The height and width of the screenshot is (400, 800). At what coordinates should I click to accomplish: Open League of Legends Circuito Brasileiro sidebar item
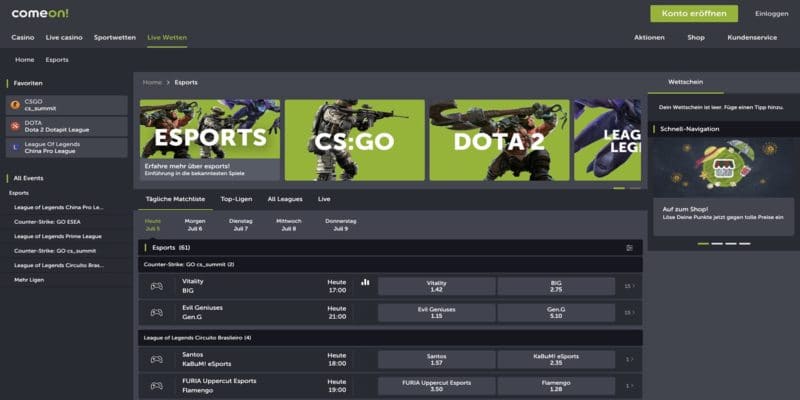(x=59, y=265)
